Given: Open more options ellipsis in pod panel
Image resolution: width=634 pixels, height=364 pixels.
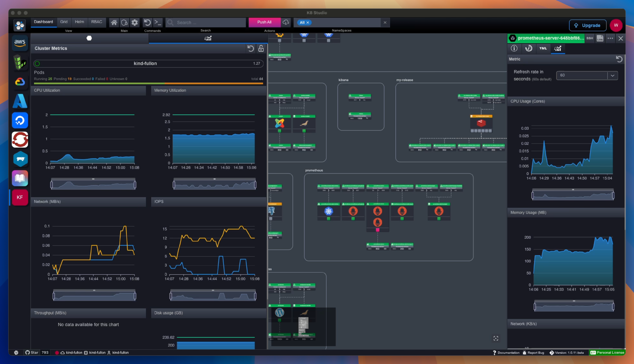Looking at the screenshot, I should [x=610, y=38].
